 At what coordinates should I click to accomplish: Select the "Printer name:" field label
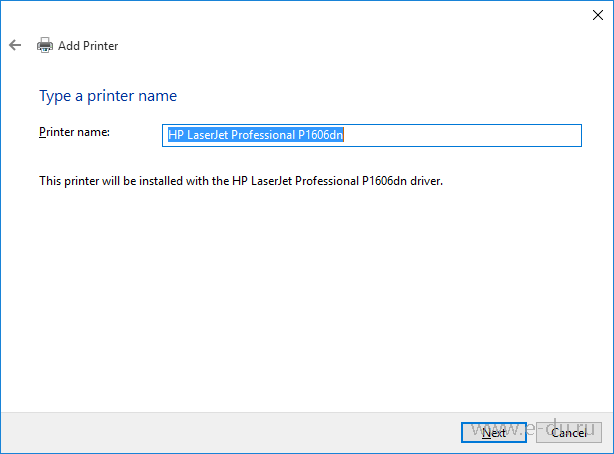[75, 132]
